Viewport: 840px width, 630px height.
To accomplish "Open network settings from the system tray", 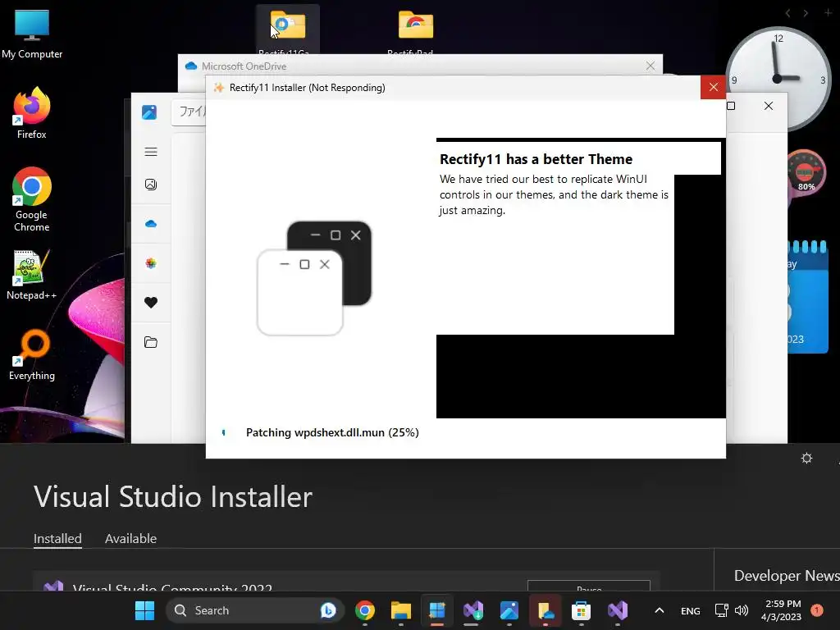I will 722,610.
